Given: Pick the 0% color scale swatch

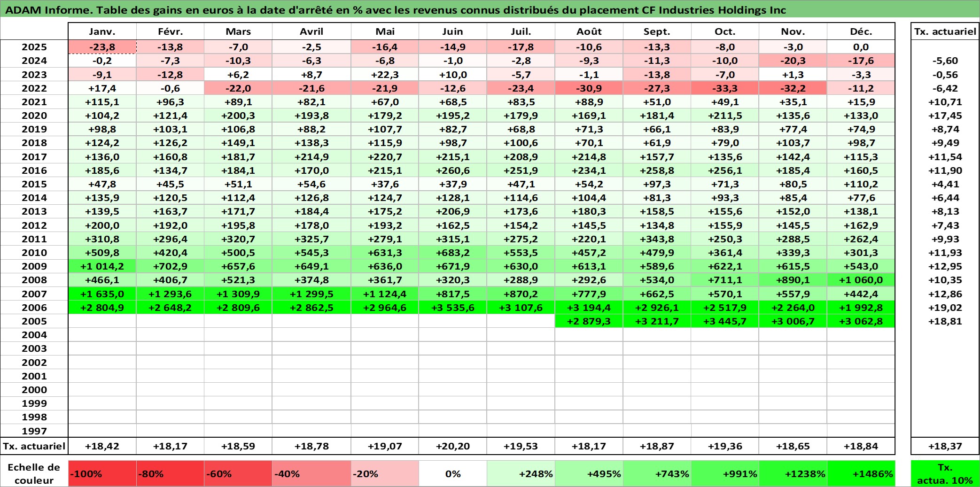Looking at the screenshot, I should (x=453, y=474).
